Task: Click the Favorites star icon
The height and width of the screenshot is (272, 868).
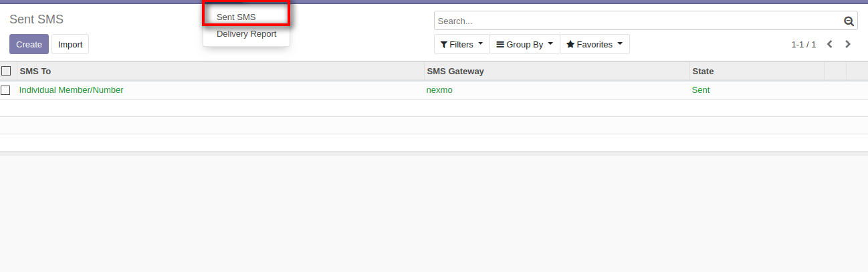Action: coord(570,45)
